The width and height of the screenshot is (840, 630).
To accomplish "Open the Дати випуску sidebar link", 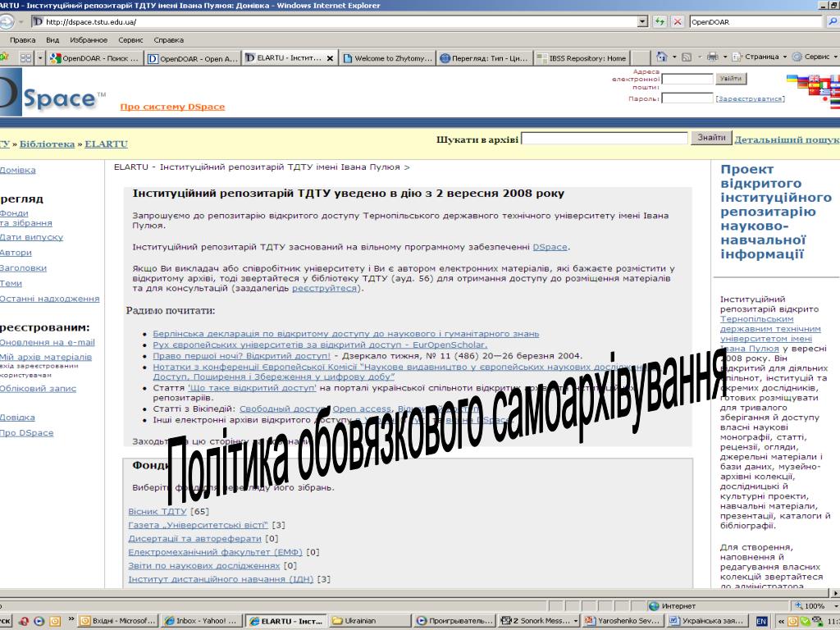I will point(32,237).
